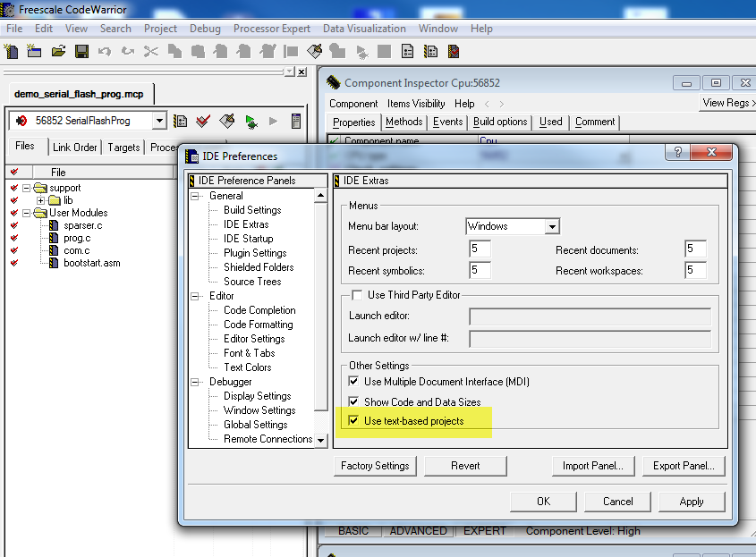756x557 pixels.
Task: Toggle red check mark beside prog.c
Action: (x=14, y=238)
